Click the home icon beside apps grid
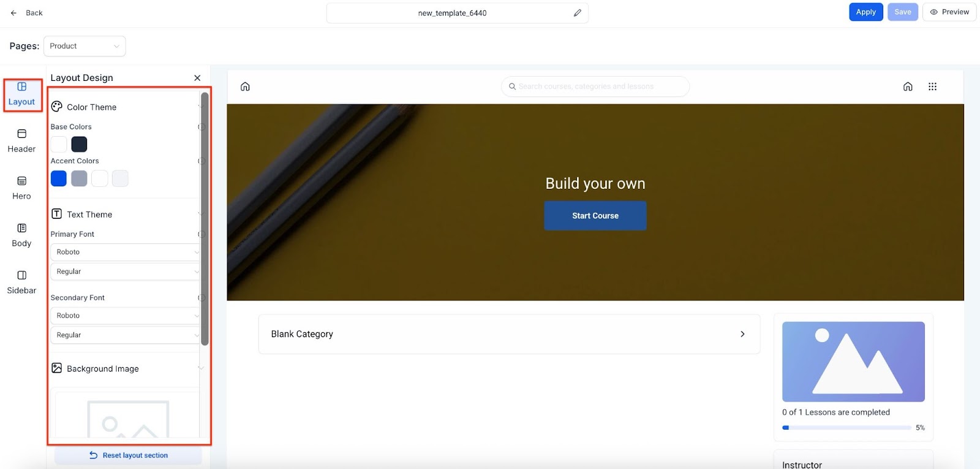The image size is (980, 469). 908,86
